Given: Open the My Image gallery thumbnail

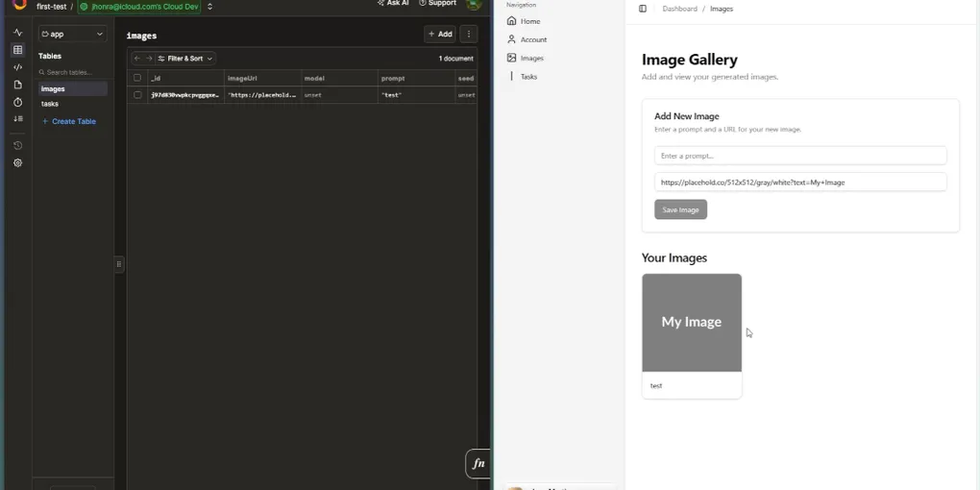Looking at the screenshot, I should click(692, 323).
